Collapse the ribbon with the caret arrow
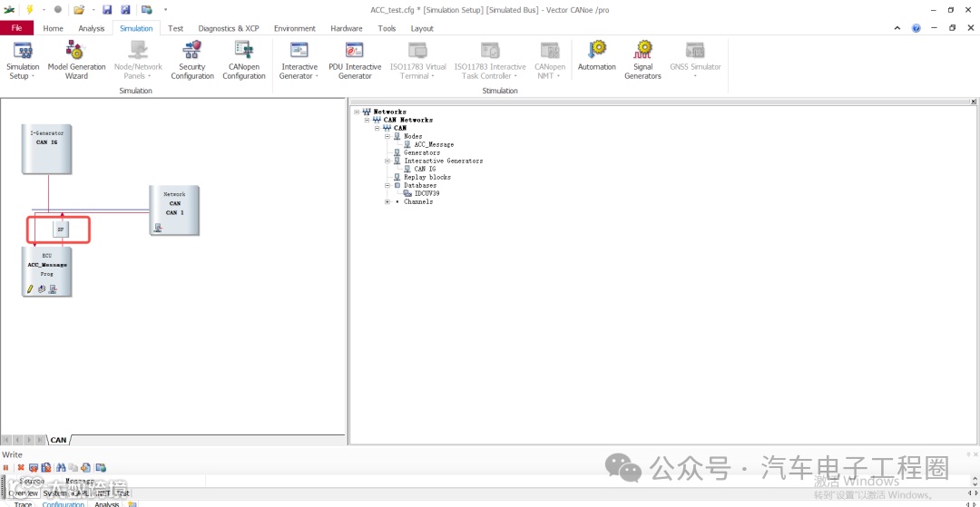This screenshot has width=980, height=507. tap(897, 28)
